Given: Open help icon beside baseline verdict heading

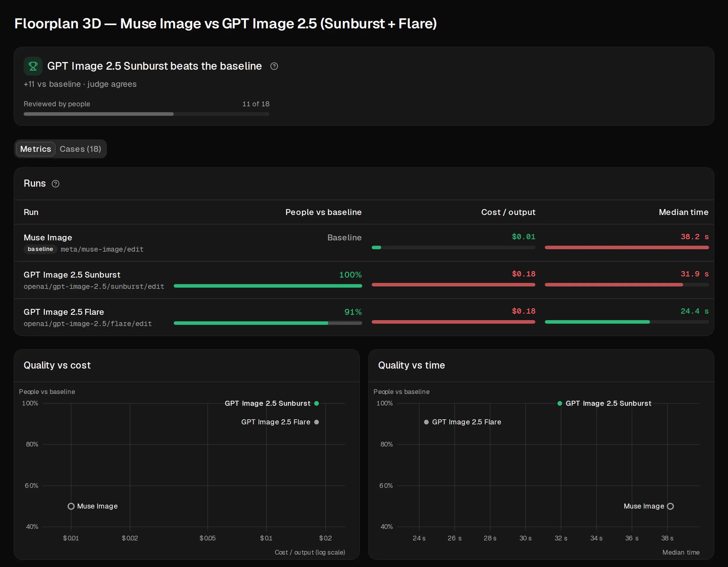Looking at the screenshot, I should [274, 66].
